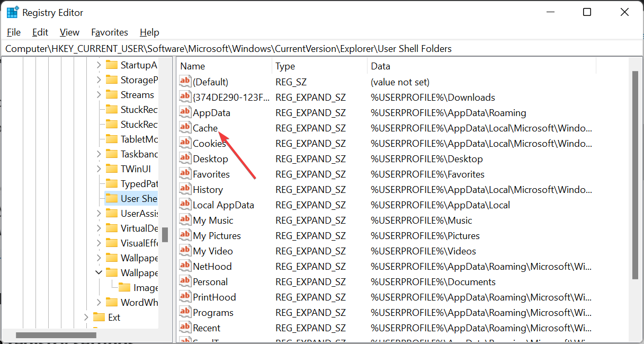Select the Desktop value icon

click(185, 158)
